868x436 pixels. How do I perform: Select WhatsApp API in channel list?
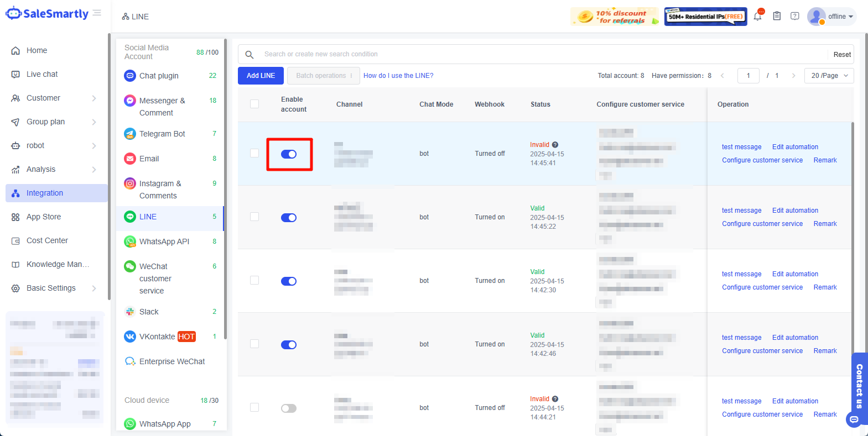coord(164,241)
